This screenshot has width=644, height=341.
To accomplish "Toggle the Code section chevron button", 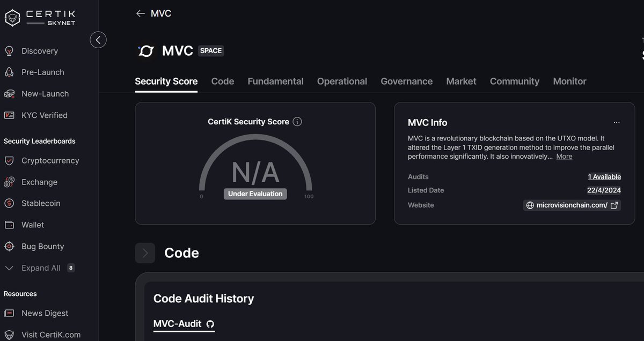I will (145, 253).
